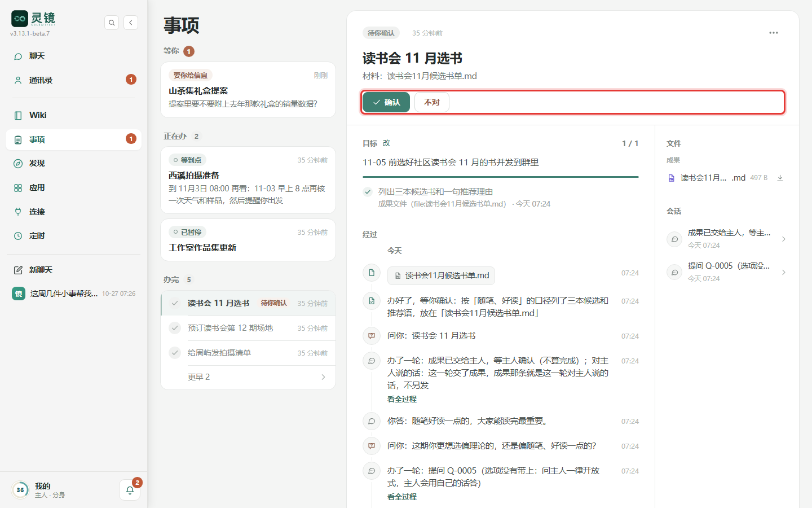This screenshot has height=508, width=812.
Task: Click the 不对 button
Action: tap(432, 102)
